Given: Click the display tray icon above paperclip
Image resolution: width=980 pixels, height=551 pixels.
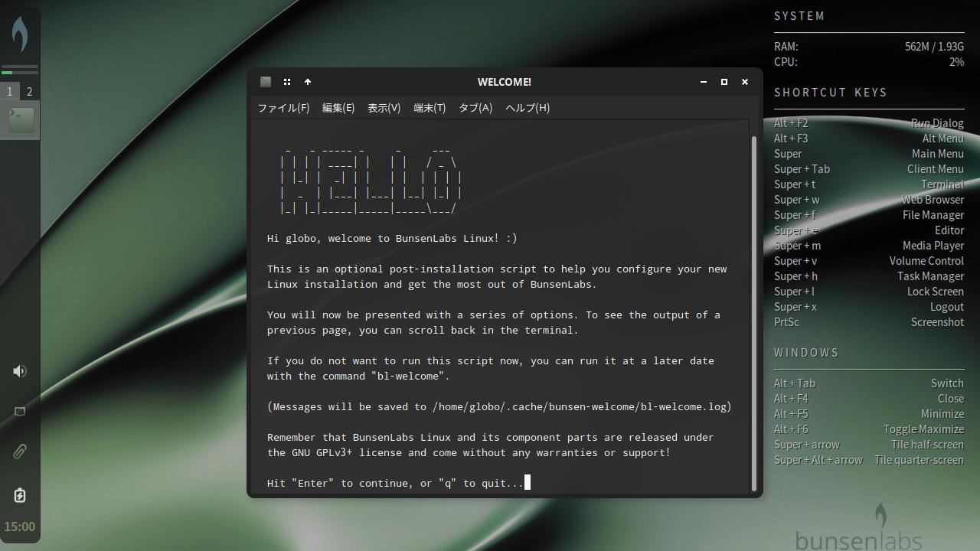Looking at the screenshot, I should pyautogui.click(x=20, y=412).
